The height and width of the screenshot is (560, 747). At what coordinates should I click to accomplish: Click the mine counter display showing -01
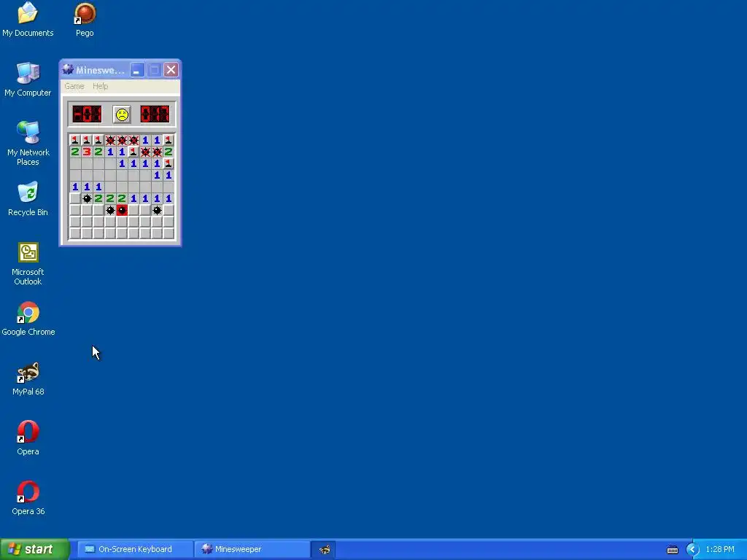click(x=87, y=114)
